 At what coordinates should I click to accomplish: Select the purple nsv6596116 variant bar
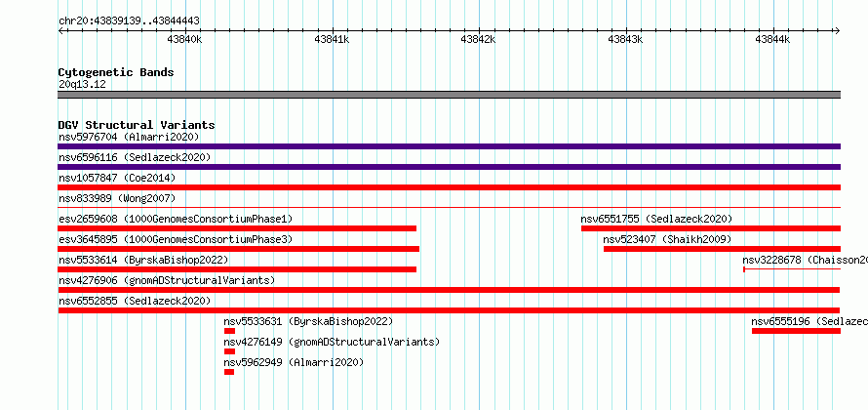click(x=449, y=167)
